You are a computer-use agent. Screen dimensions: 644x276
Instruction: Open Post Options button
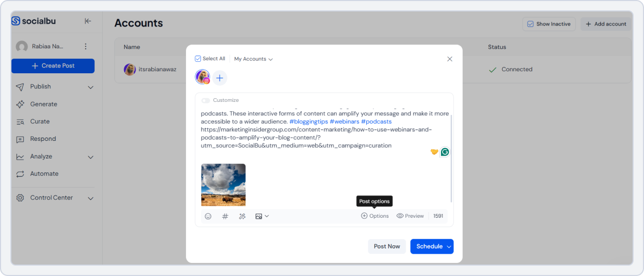[x=375, y=216]
